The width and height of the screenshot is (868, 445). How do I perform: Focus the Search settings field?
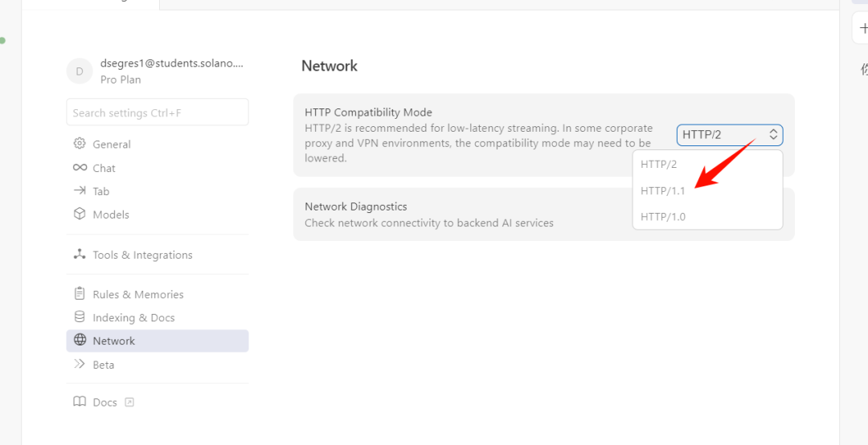click(x=158, y=113)
